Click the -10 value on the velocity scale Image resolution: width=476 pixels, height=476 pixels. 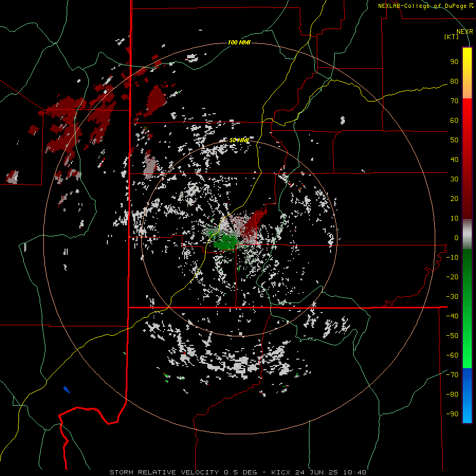pyautogui.click(x=452, y=258)
